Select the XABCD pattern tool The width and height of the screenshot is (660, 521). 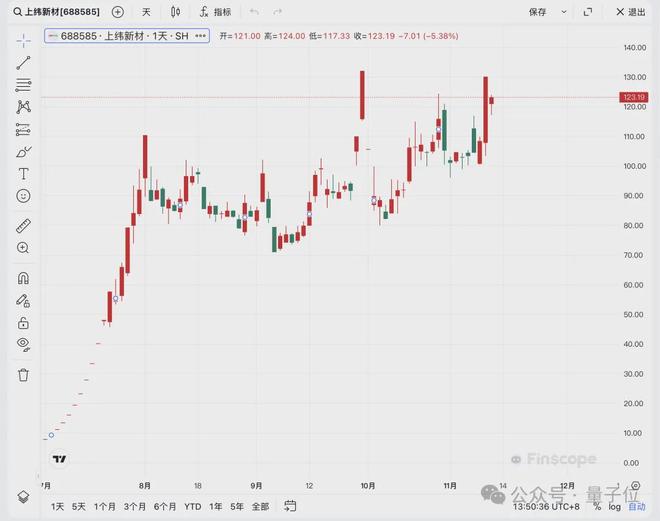[24, 107]
